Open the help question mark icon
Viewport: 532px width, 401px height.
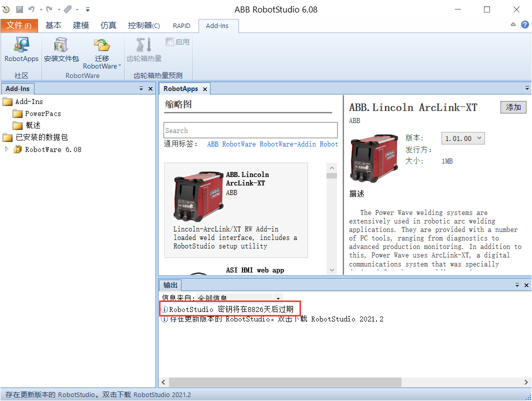tap(525, 24)
